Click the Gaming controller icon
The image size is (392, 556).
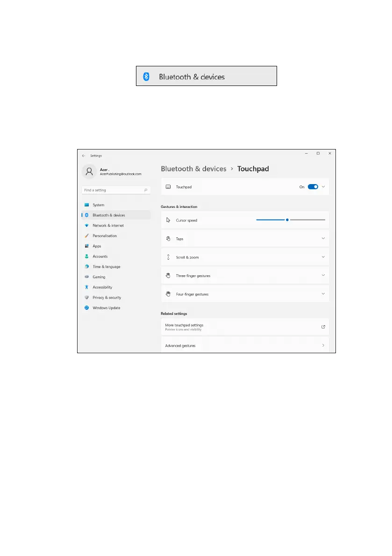coord(87,277)
